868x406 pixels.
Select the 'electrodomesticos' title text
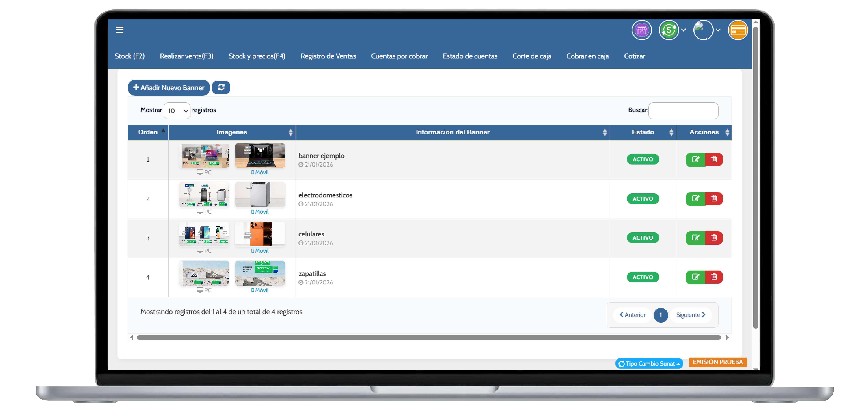pyautogui.click(x=325, y=195)
